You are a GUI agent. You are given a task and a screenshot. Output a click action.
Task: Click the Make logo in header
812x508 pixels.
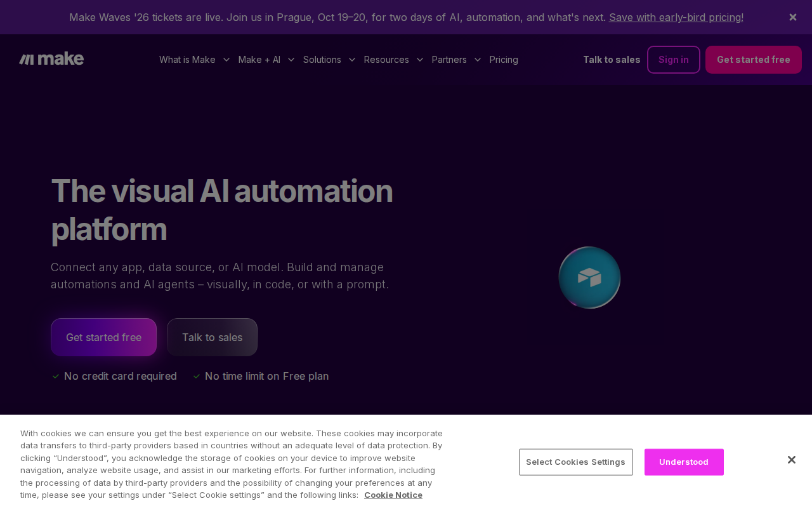pos(51,59)
